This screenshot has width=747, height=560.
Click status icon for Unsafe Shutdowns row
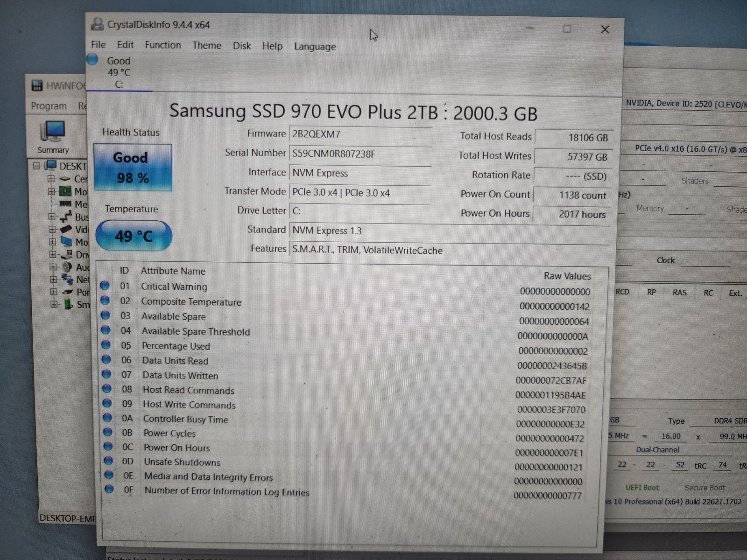[x=108, y=461]
